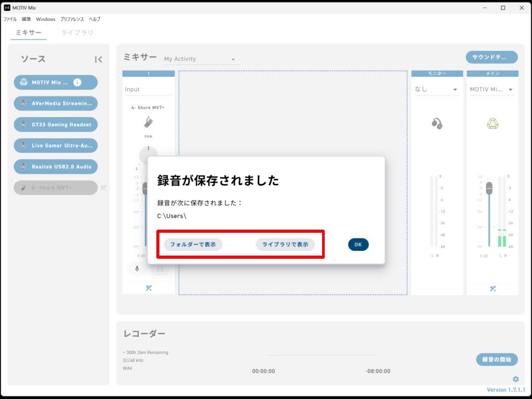Toggle the microphone mute button on input channel
This screenshot has height=399, width=532.
(x=137, y=269)
